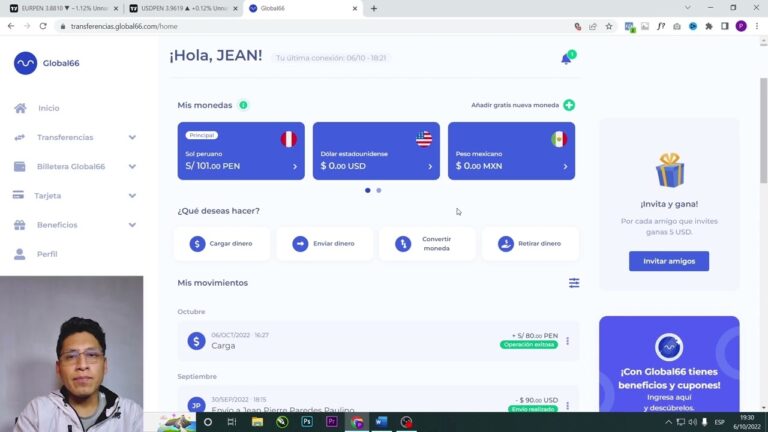
Task: Click the green info icon beside Mis monedas
Action: [x=243, y=105]
